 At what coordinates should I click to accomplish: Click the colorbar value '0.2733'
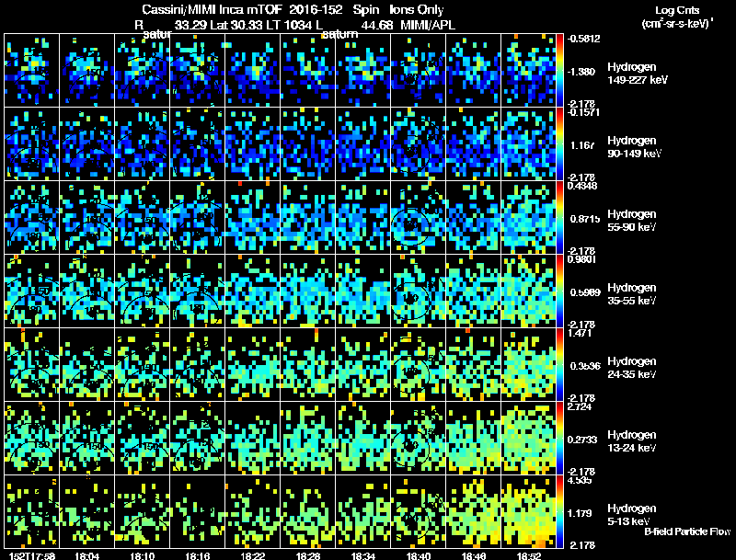pyautogui.click(x=582, y=440)
